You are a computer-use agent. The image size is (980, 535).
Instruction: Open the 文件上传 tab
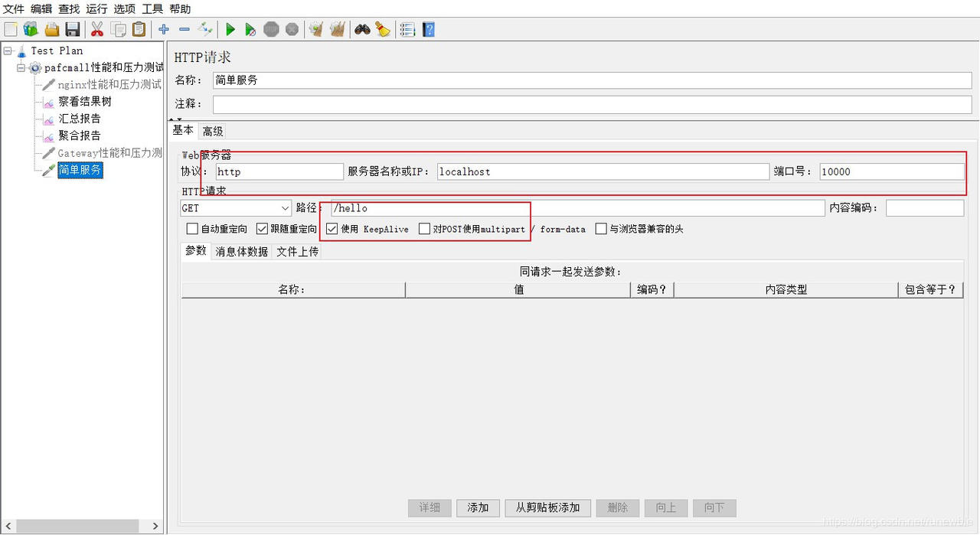click(x=297, y=251)
